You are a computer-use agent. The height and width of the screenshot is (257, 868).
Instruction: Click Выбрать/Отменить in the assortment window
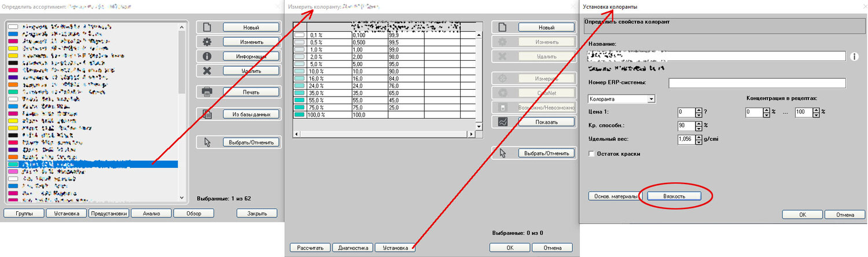251,142
